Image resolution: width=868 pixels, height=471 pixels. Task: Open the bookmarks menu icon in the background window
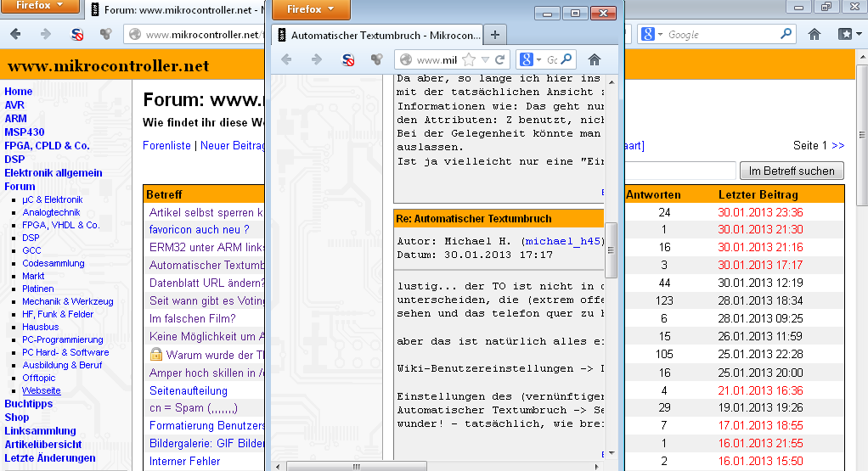click(850, 34)
